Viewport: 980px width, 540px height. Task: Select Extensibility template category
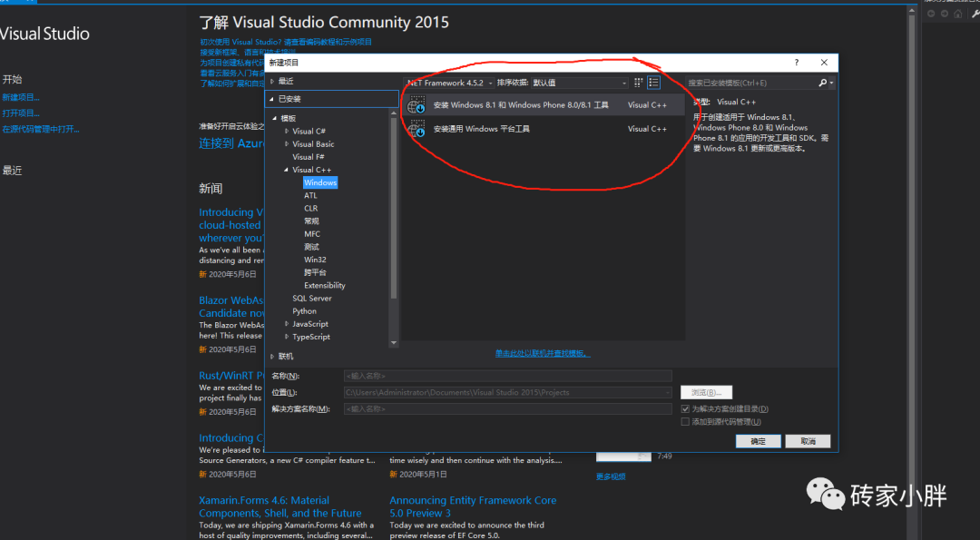point(324,285)
